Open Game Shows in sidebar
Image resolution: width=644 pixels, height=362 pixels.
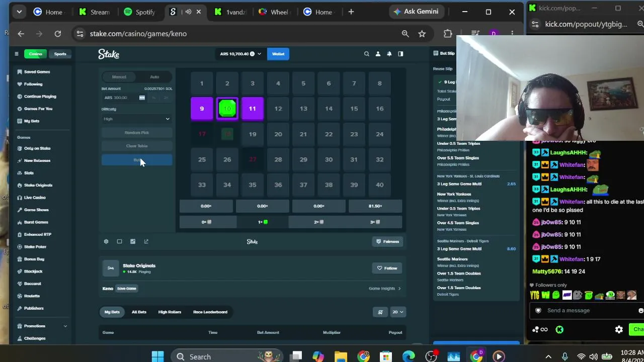click(x=36, y=210)
